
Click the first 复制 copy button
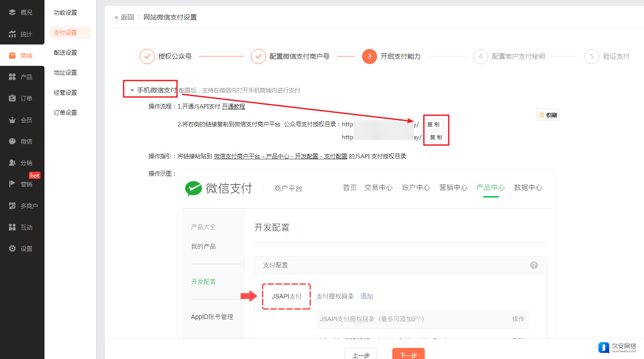434,125
